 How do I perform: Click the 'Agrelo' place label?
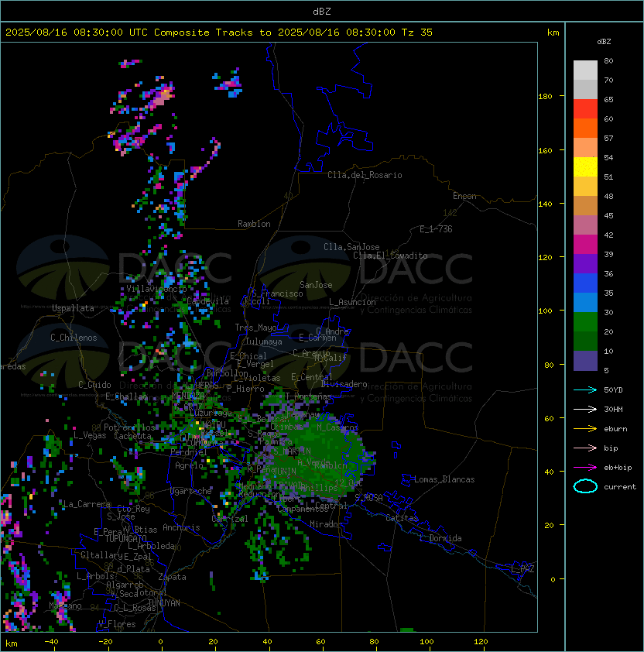click(189, 465)
